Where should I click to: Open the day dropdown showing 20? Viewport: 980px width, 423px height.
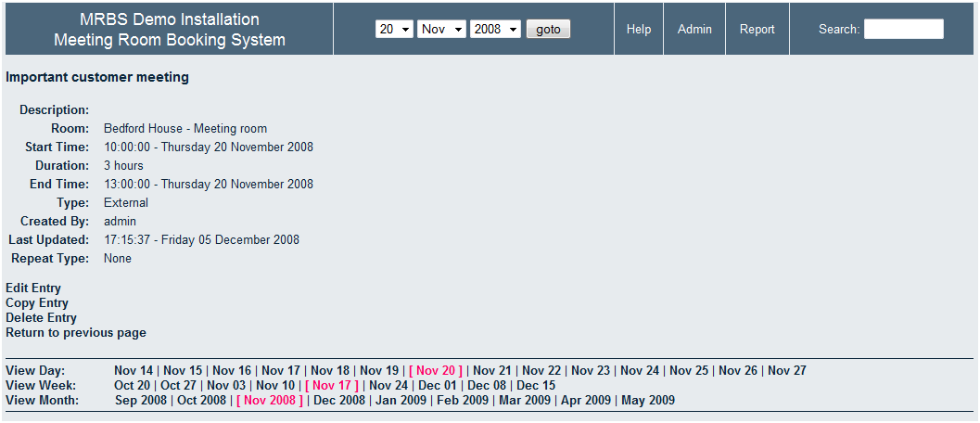tap(394, 30)
